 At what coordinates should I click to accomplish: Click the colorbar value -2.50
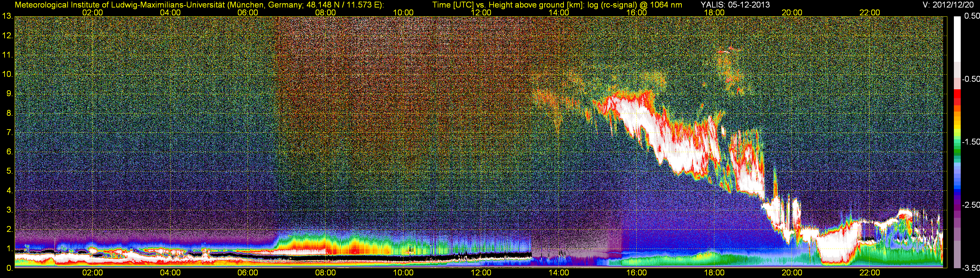(x=971, y=205)
